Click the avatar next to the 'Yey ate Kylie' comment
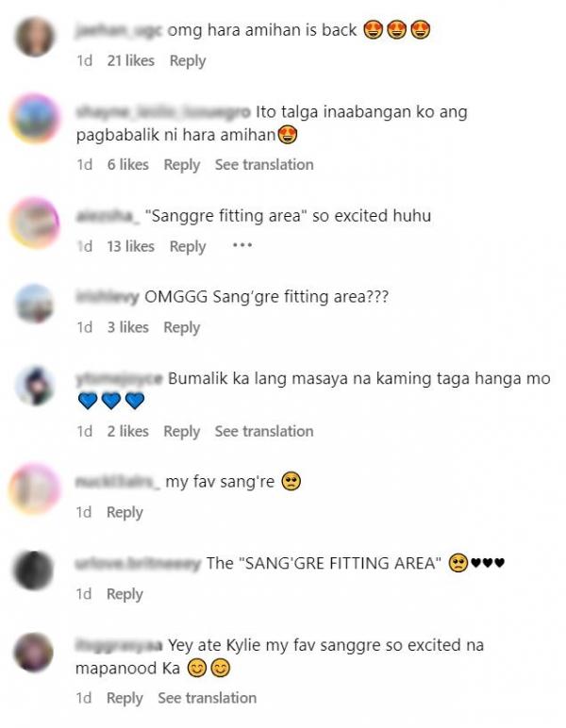The height and width of the screenshot is (728, 566). [34, 652]
